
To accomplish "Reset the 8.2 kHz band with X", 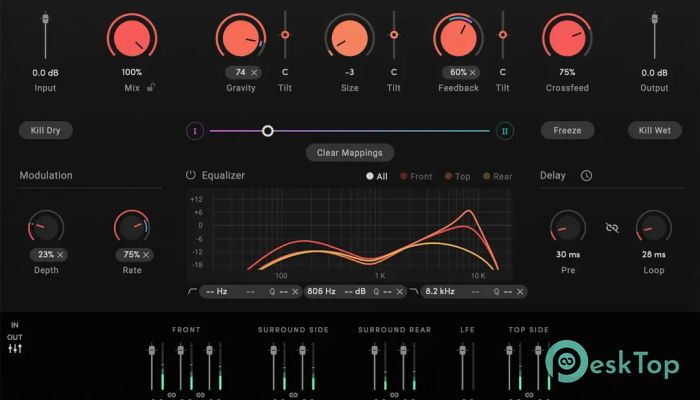I will [520, 292].
